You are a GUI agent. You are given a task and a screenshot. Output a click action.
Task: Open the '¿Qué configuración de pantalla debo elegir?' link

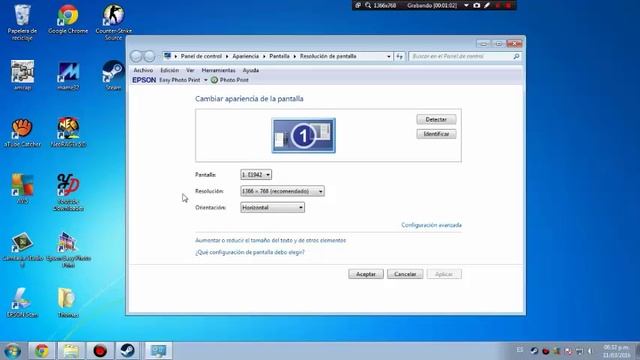coord(250,252)
